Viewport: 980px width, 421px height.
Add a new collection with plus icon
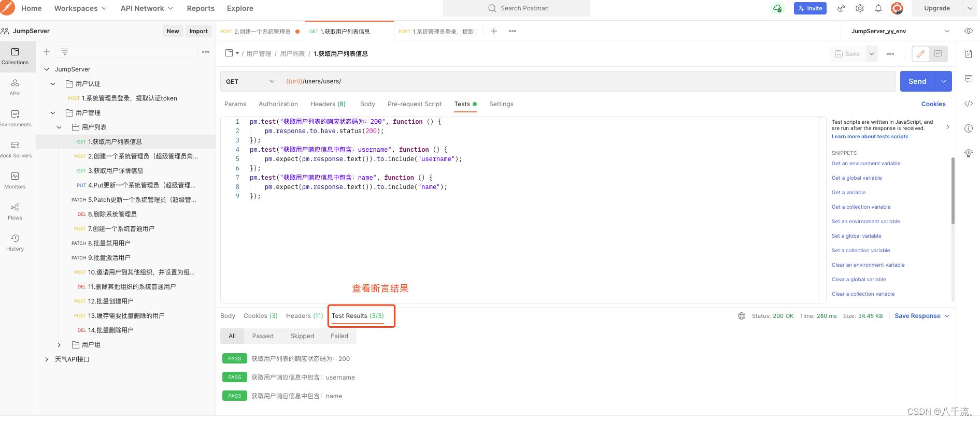tap(47, 52)
